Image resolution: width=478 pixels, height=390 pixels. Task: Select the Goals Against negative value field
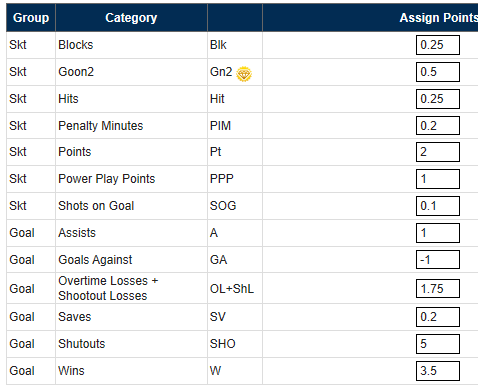click(x=438, y=259)
